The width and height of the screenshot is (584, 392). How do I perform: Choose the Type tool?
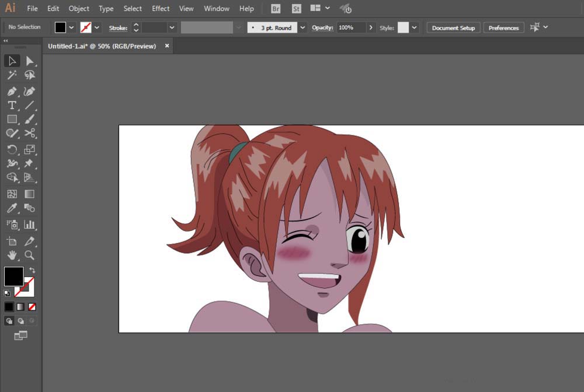tap(12, 105)
